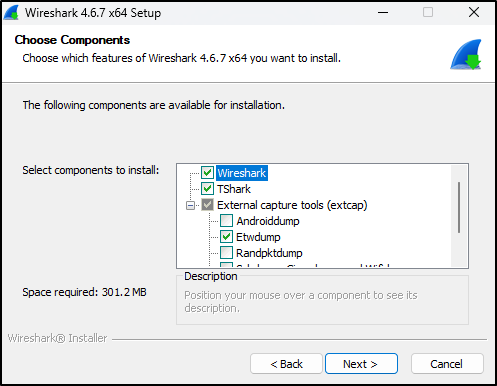Select the Androiddump label
The width and height of the screenshot is (497, 386).
[x=268, y=221]
